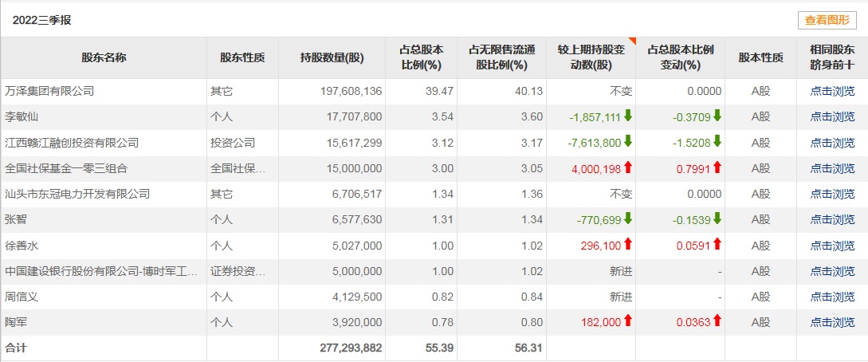Click the 股东名称 column header
Screen dimensions: 868x362
(x=104, y=57)
